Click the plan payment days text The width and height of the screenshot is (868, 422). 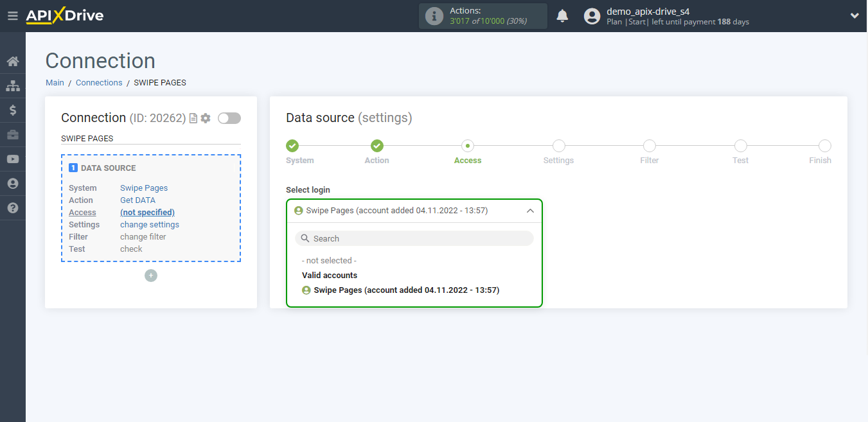pos(678,22)
